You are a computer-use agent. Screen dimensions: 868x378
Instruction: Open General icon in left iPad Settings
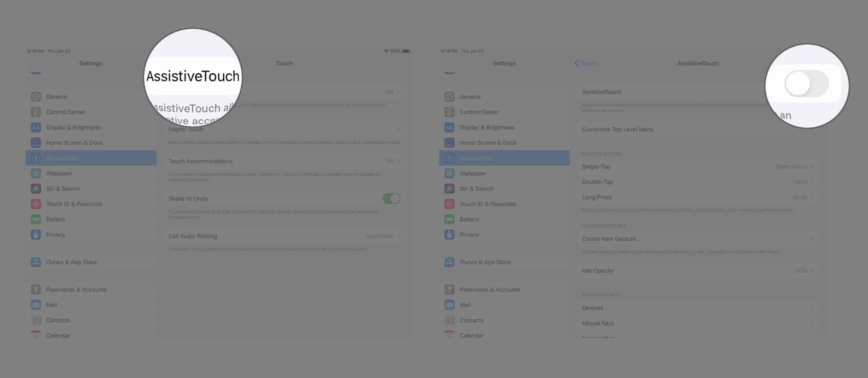36,97
